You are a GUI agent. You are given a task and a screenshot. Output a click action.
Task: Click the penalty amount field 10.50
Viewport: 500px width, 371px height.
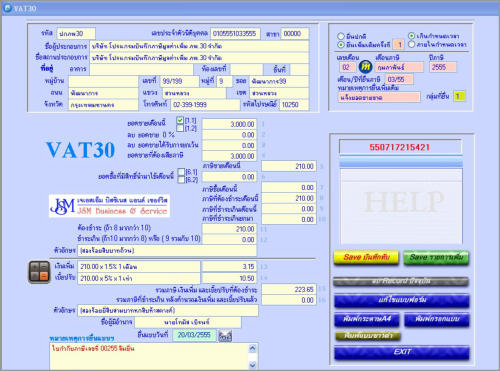(x=229, y=278)
